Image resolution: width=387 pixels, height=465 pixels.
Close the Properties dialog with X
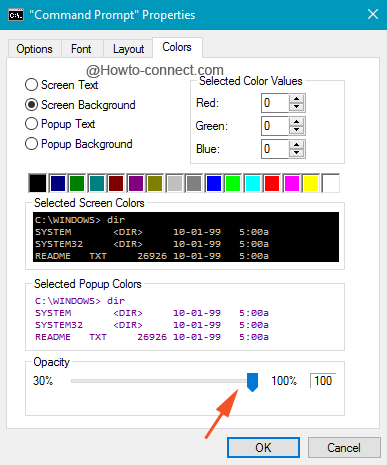pos(373,14)
